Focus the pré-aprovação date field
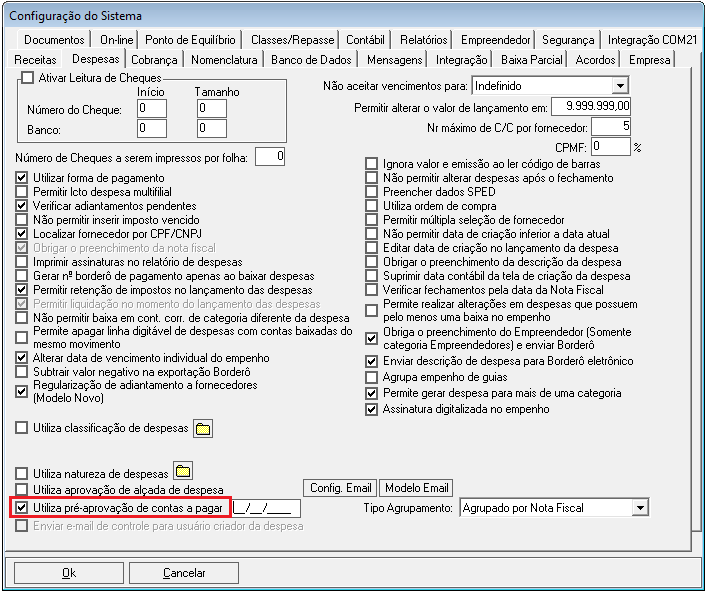The width and height of the screenshot is (706, 592). pyautogui.click(x=267, y=508)
